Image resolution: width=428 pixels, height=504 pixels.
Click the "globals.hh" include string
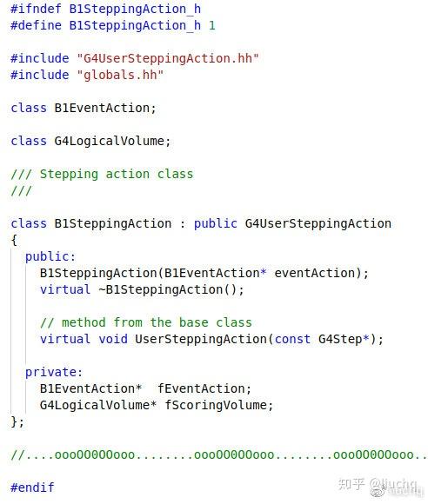(120, 75)
